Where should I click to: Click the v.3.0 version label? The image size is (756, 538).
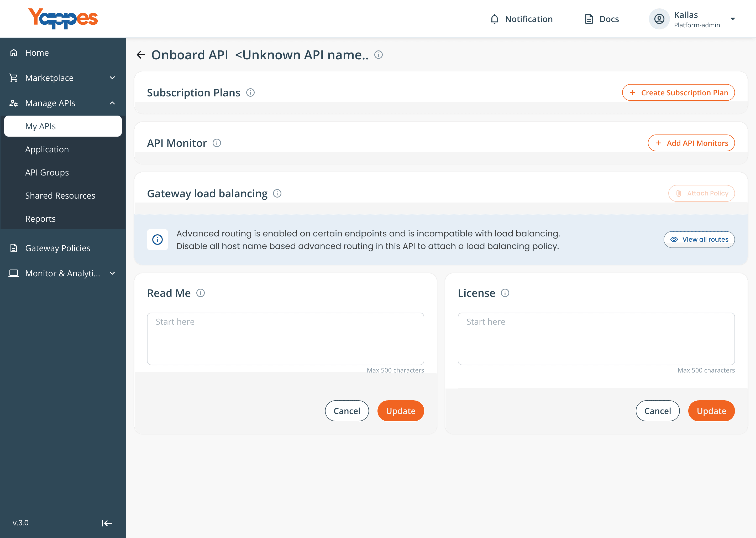click(x=20, y=523)
